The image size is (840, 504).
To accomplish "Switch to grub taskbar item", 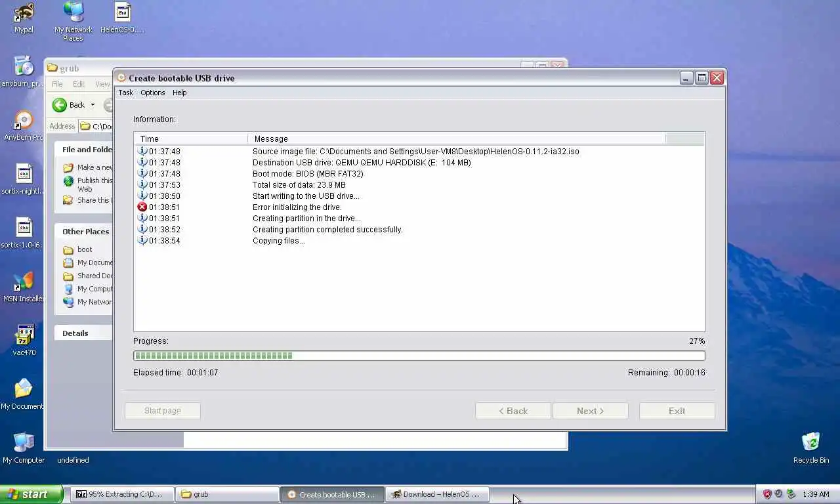I will [x=227, y=494].
